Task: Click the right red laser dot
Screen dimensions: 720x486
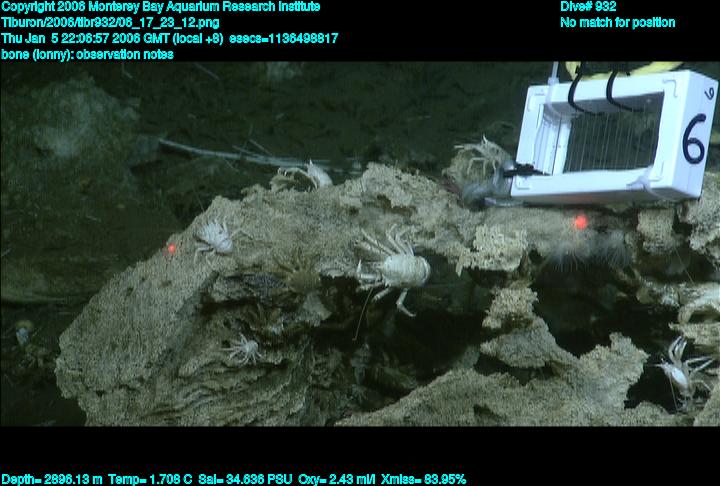Action: pos(579,222)
